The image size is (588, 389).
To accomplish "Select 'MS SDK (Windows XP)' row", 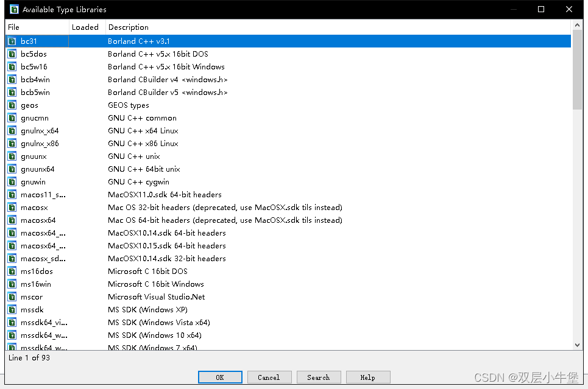I will (288, 309).
